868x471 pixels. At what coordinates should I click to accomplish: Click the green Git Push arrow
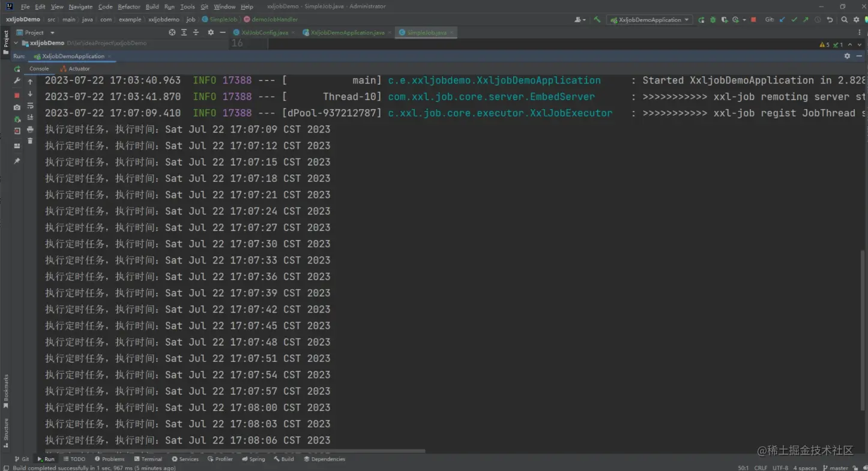(806, 20)
